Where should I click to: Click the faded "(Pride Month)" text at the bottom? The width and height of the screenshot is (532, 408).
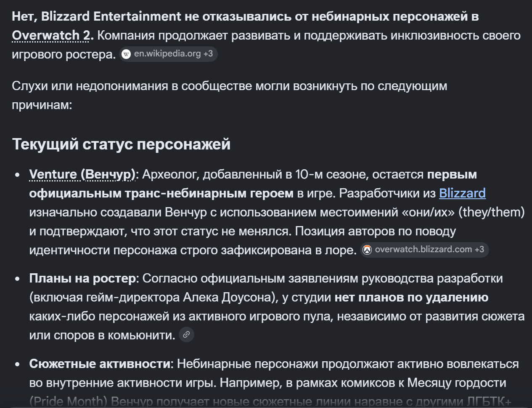click(x=69, y=401)
